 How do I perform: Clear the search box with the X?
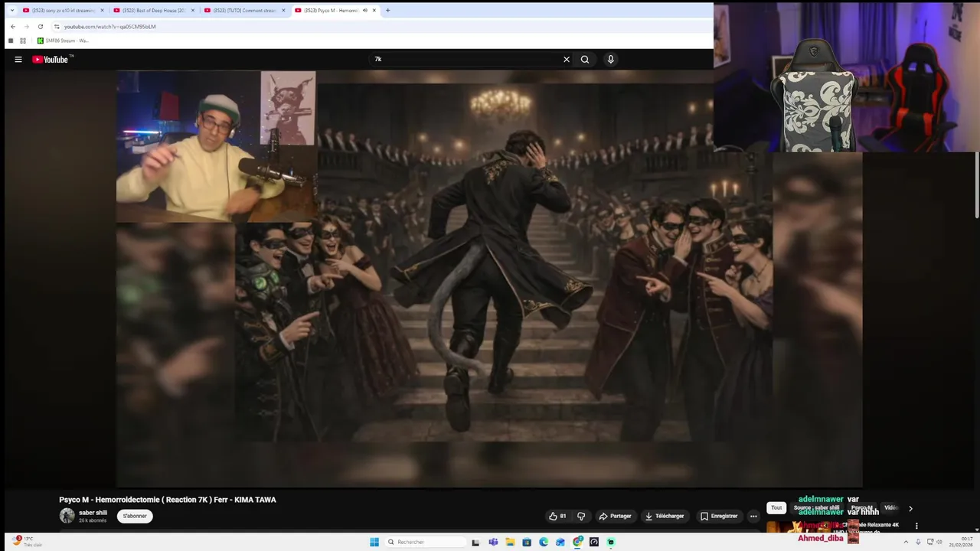coord(567,59)
